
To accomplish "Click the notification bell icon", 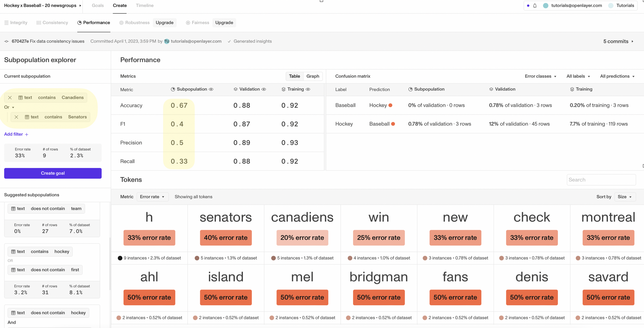I will [x=535, y=6].
